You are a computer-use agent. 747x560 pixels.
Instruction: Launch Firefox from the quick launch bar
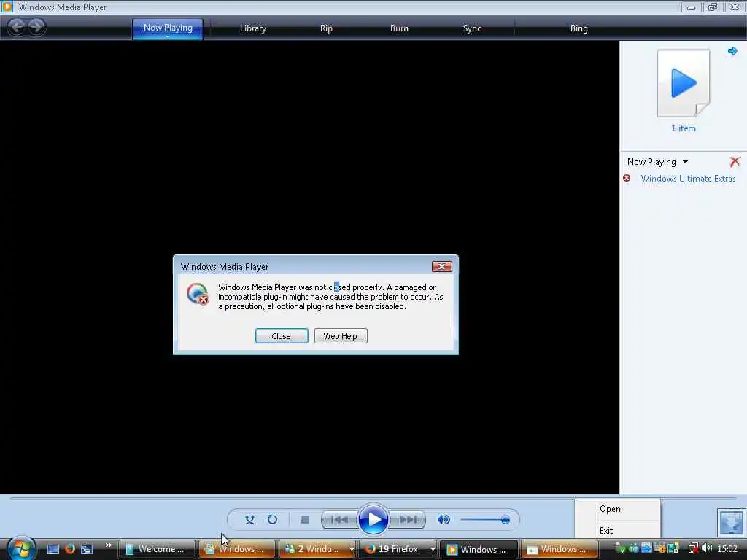70,549
